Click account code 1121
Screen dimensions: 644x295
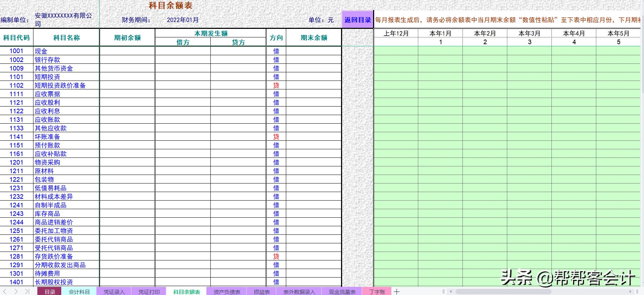click(x=16, y=102)
